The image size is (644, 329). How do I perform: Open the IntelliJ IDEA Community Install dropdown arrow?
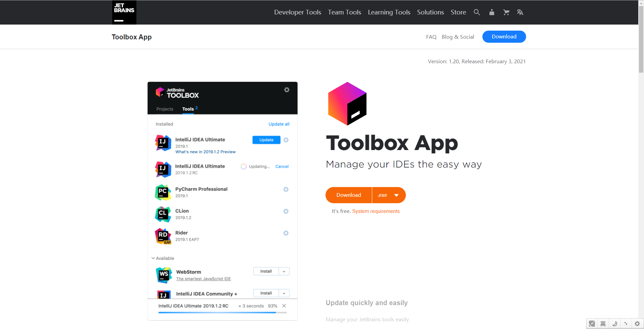coord(284,293)
